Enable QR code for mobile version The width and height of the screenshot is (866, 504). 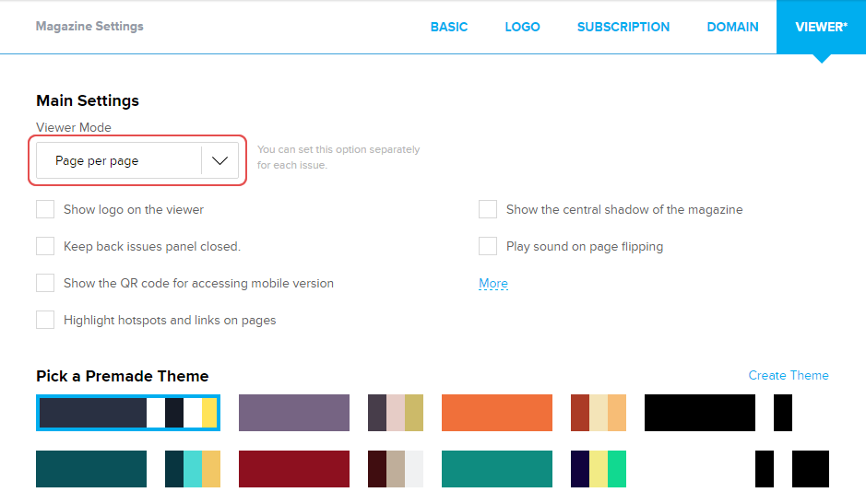(45, 283)
